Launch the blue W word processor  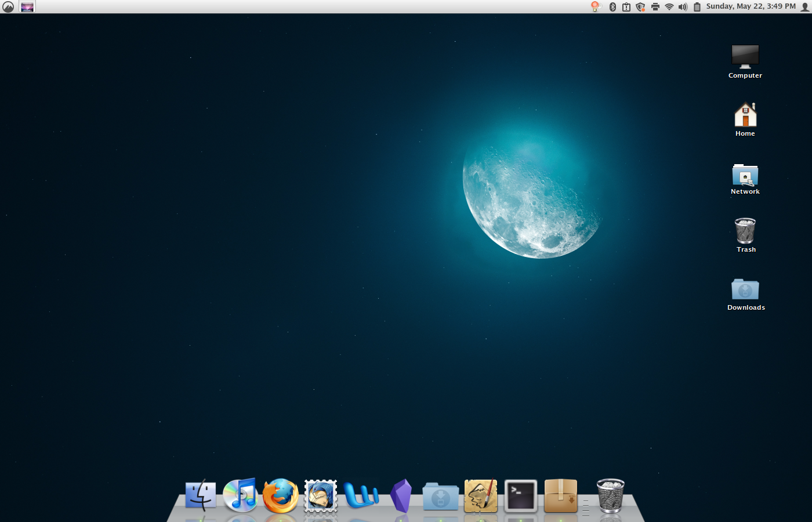[361, 495]
